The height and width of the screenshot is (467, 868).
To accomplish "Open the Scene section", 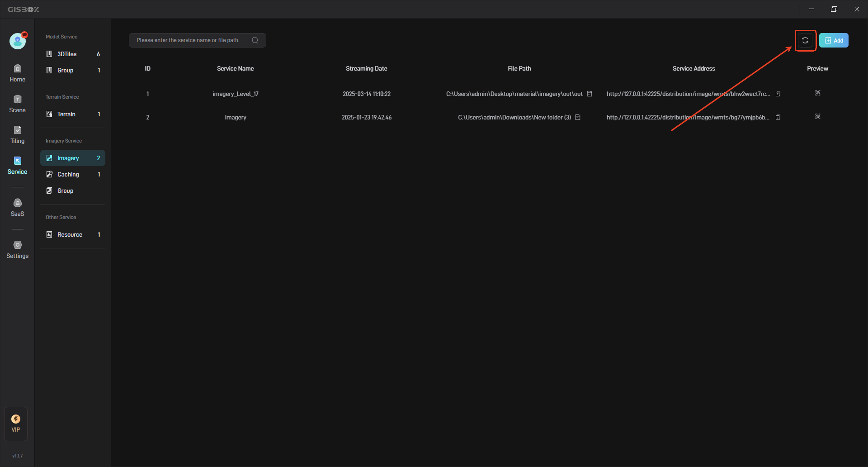I will pos(17,104).
